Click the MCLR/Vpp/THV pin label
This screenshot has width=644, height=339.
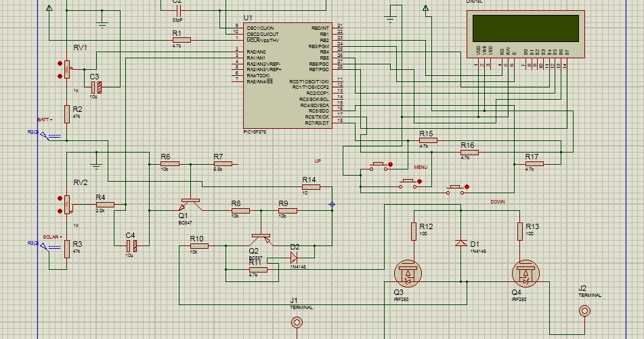[x=263, y=40]
